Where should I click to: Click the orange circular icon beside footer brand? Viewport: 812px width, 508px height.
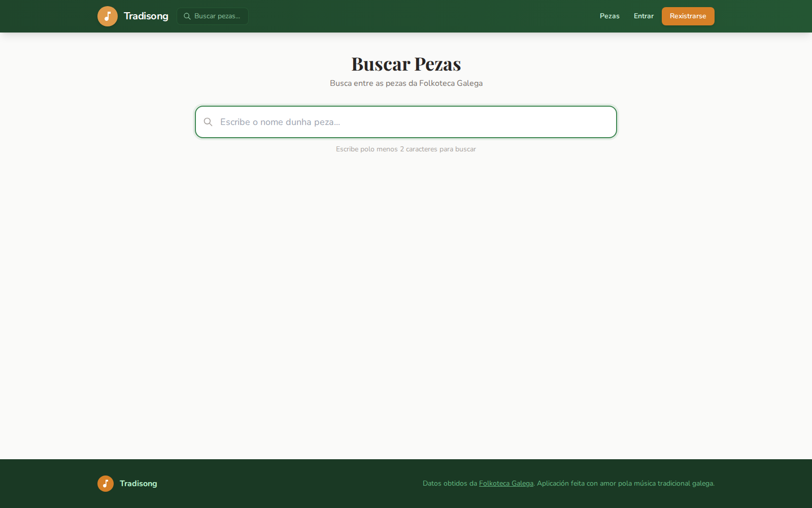click(x=106, y=484)
